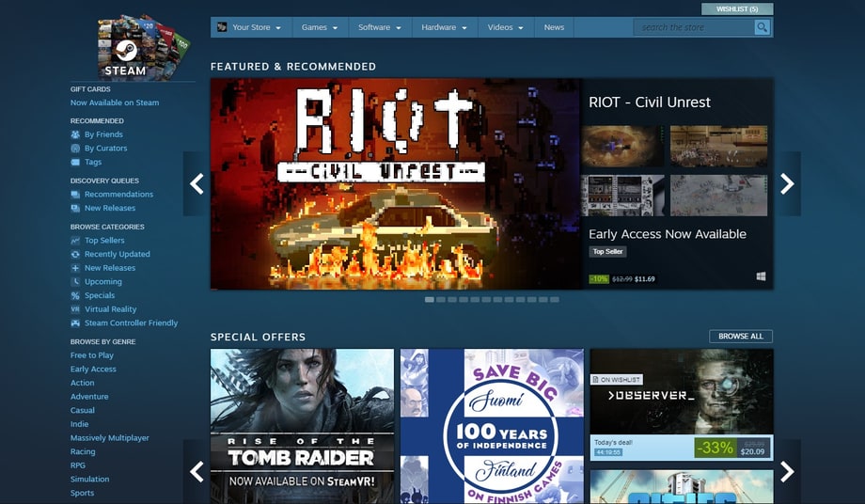Screen dimensions: 865x504
Task: Click the Specials percent icon
Action: [75, 295]
